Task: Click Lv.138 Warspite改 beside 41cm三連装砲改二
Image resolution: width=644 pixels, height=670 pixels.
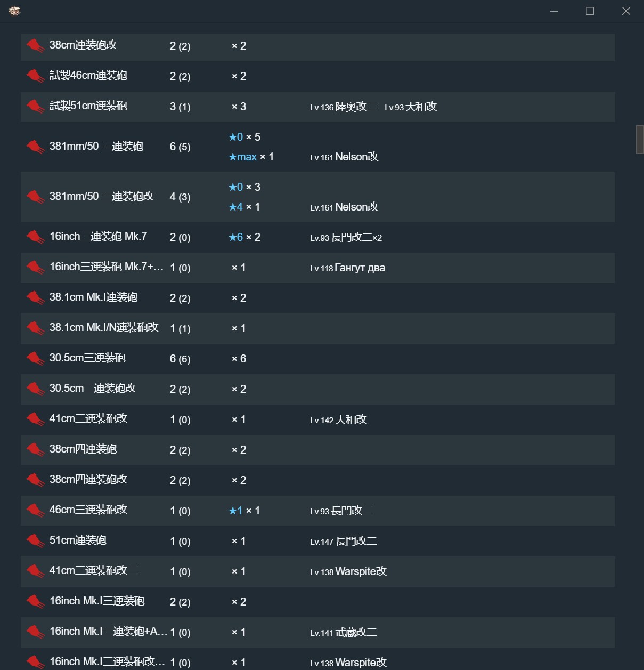Action: pyautogui.click(x=348, y=571)
